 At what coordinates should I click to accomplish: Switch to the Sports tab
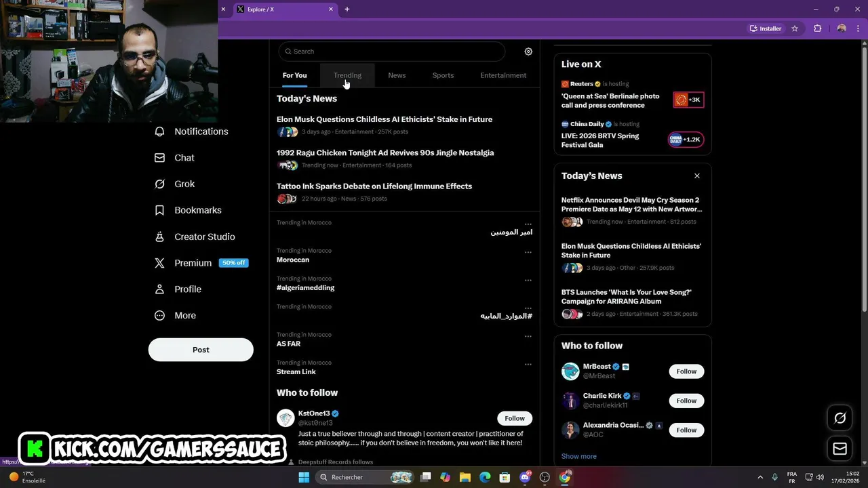point(443,75)
